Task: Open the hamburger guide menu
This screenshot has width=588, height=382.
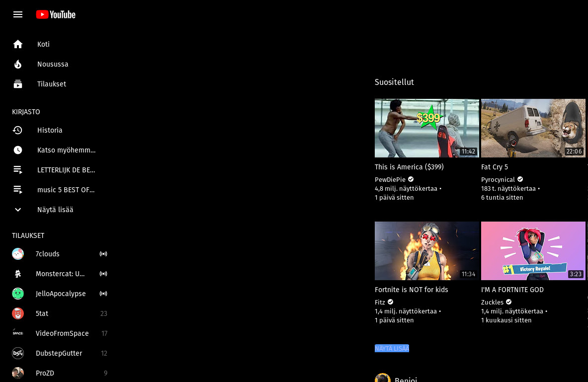Action: click(x=17, y=14)
